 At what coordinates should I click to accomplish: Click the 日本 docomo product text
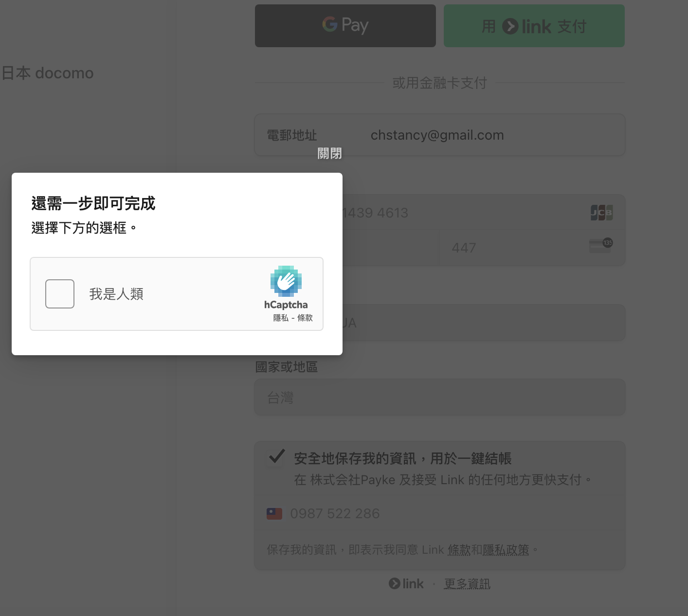pyautogui.click(x=48, y=73)
